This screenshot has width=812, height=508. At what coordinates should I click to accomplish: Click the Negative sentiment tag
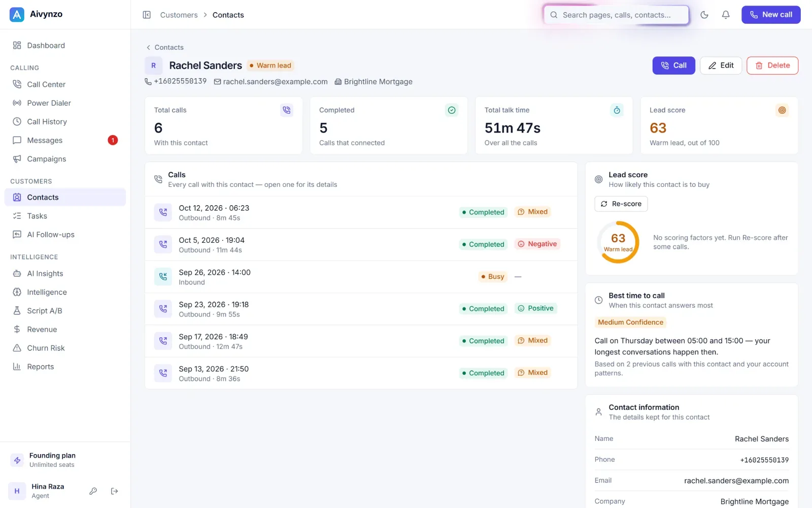537,244
